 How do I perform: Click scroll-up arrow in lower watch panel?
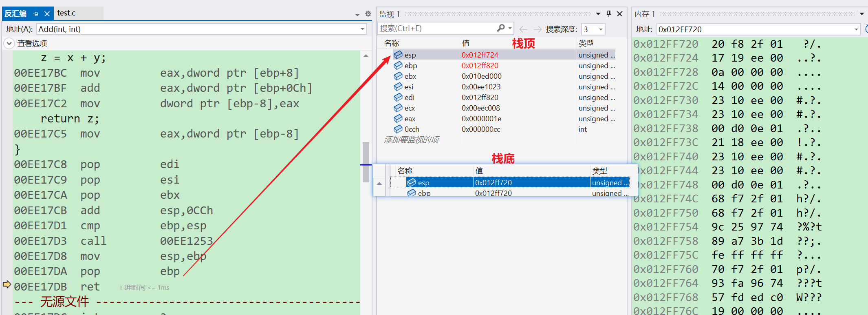[x=379, y=184]
